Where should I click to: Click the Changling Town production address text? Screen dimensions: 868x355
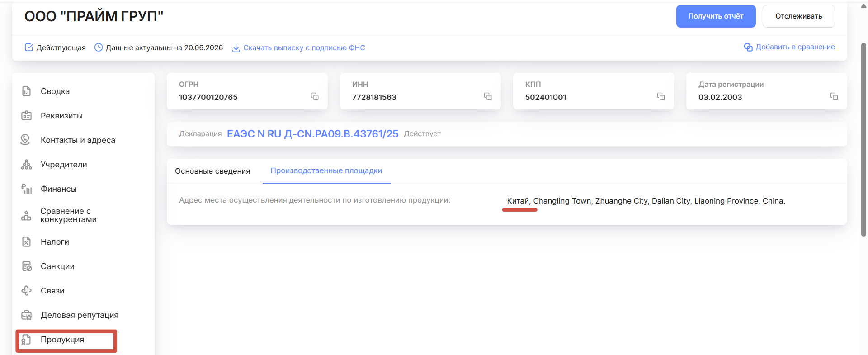click(646, 201)
